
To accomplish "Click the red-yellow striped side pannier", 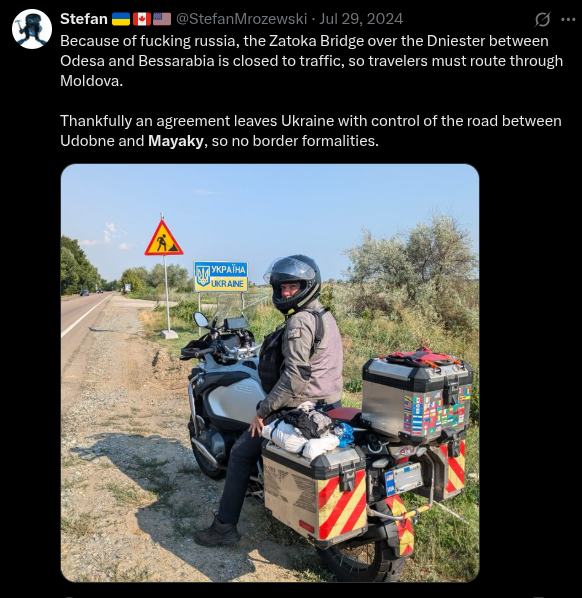I will click(x=315, y=494).
